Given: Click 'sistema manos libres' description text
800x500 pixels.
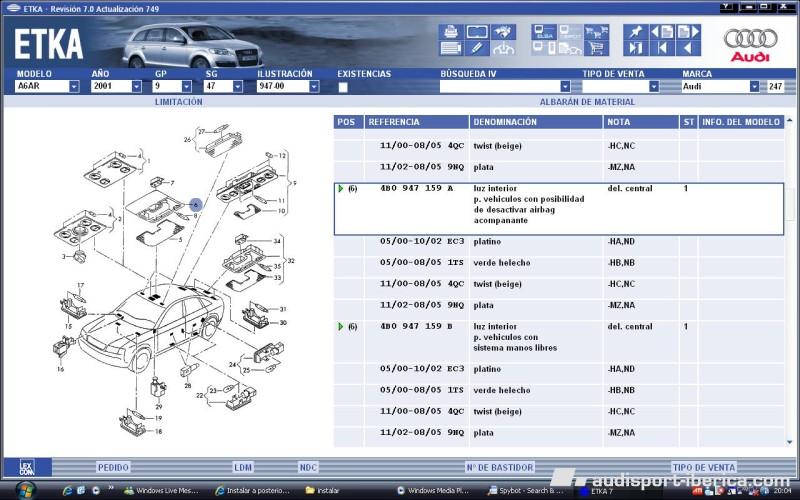Looking at the screenshot, I should click(515, 348).
